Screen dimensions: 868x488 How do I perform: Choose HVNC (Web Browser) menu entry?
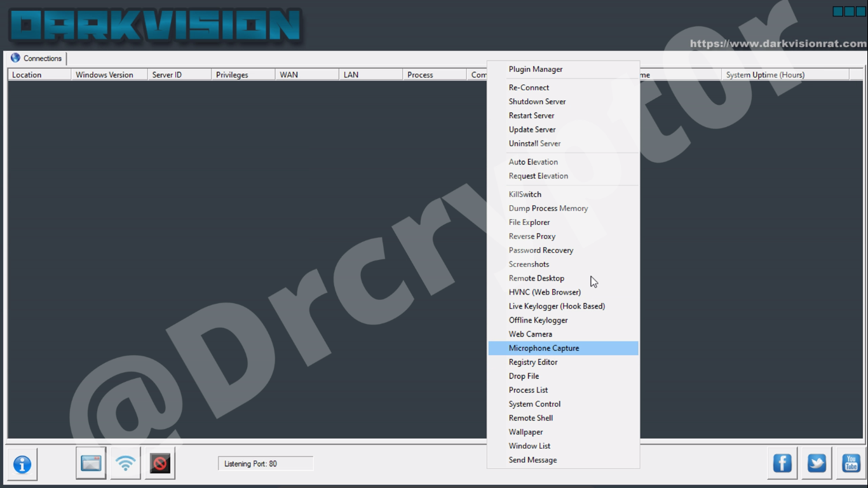click(563, 292)
